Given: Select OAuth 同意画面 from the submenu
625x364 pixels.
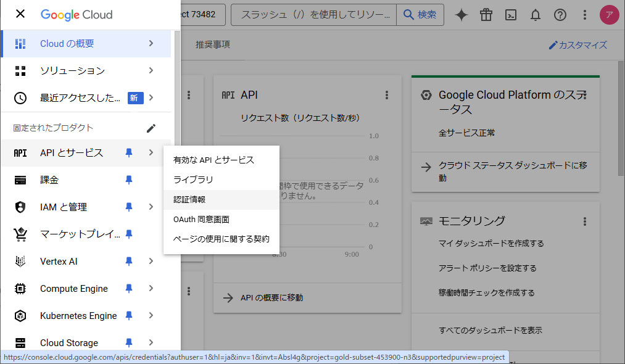Looking at the screenshot, I should point(221,220).
